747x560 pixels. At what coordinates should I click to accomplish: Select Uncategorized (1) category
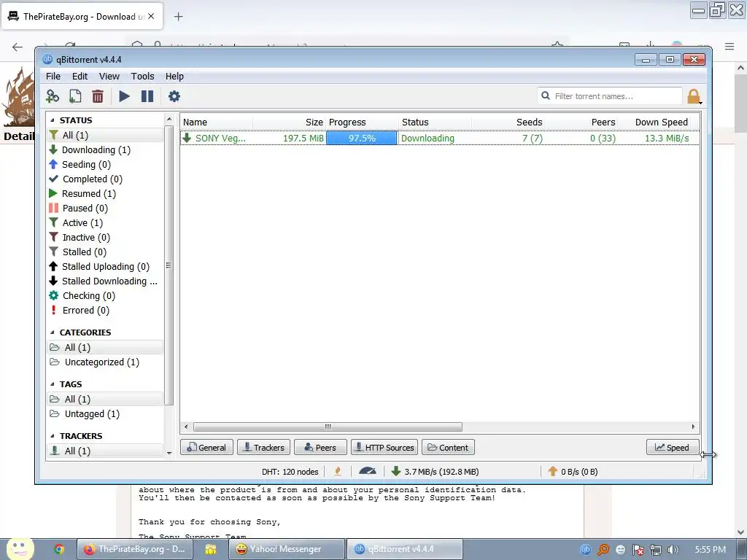(x=105, y=362)
